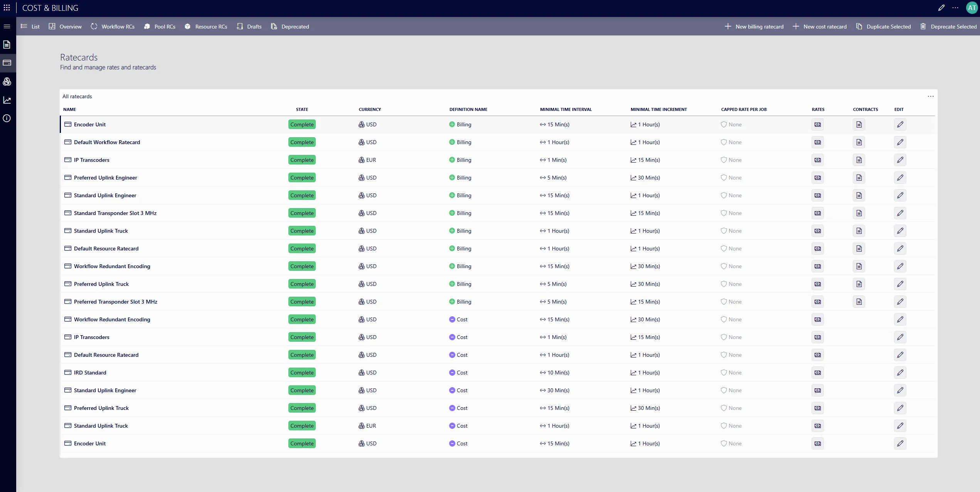The width and height of the screenshot is (980, 492).
Task: Switch to the Overview tab
Action: tap(65, 27)
